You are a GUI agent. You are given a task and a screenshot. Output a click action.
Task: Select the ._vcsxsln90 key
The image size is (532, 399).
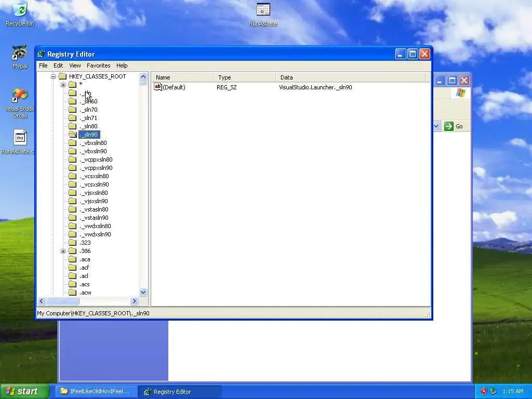[x=94, y=184]
